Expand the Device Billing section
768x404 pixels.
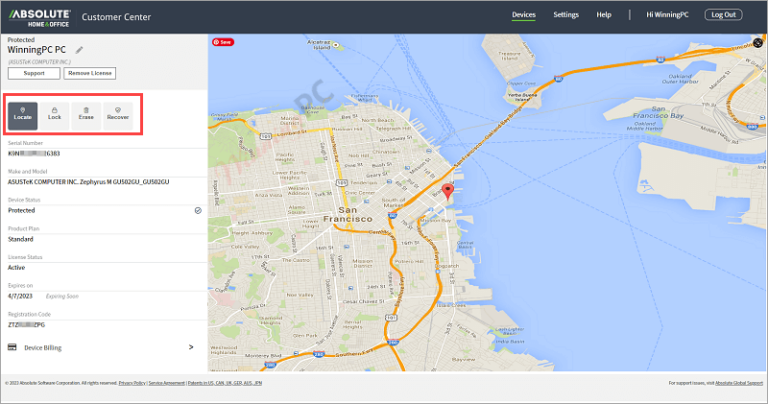(190, 347)
